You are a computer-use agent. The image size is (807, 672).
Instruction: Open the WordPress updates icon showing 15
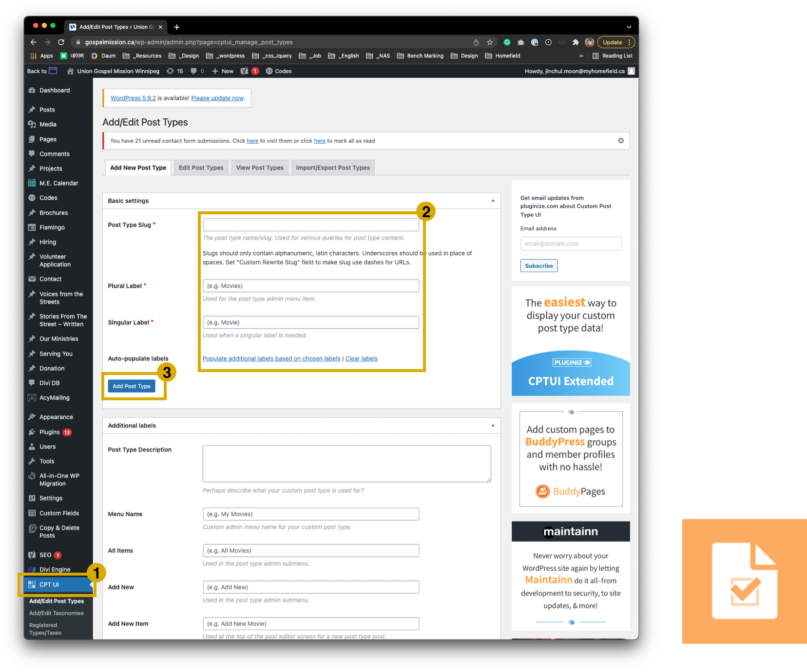pyautogui.click(x=175, y=71)
